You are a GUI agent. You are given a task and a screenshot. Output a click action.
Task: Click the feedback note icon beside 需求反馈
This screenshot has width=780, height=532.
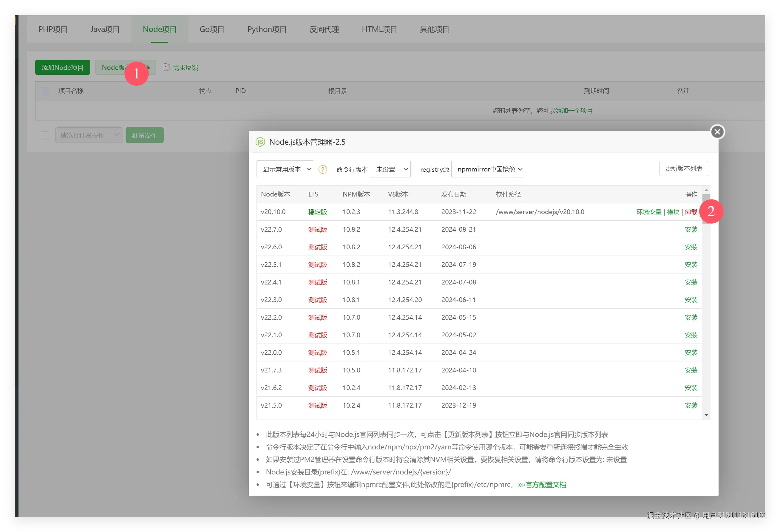click(x=166, y=67)
